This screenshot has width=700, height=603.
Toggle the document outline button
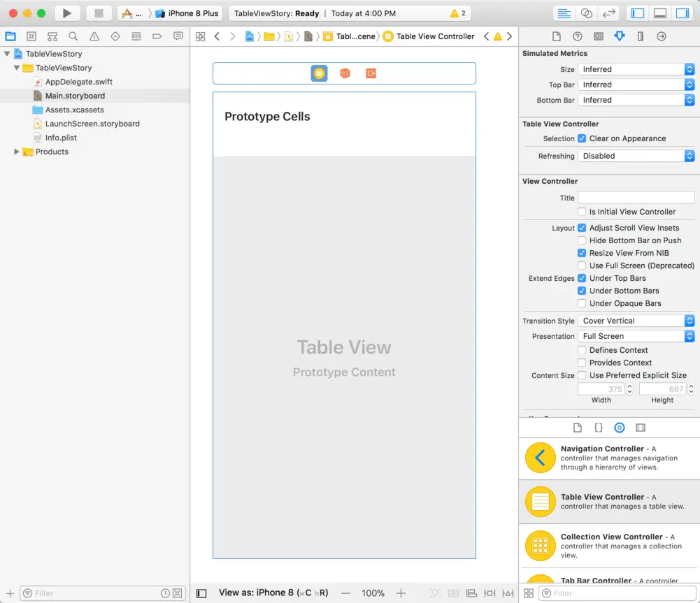point(201,593)
